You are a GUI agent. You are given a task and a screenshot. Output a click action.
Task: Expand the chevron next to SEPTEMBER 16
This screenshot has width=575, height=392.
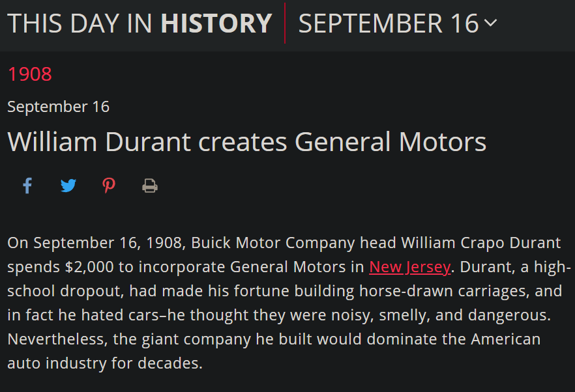[491, 23]
